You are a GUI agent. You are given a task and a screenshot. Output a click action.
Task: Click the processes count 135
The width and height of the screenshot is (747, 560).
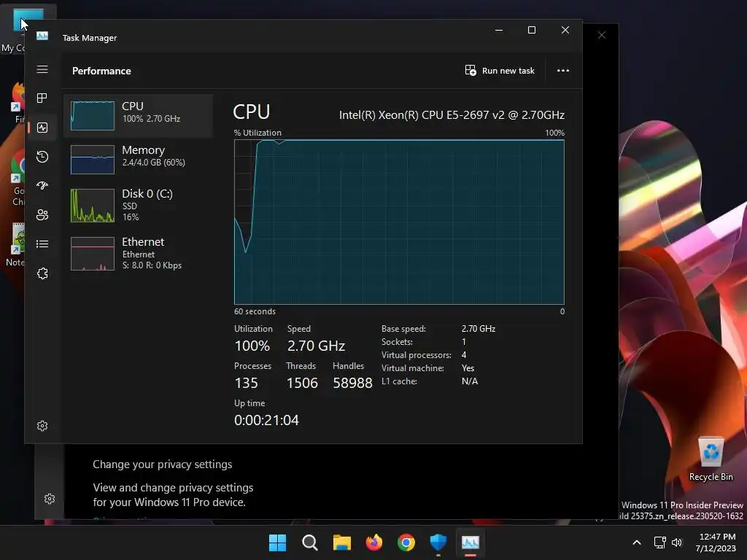246,383
